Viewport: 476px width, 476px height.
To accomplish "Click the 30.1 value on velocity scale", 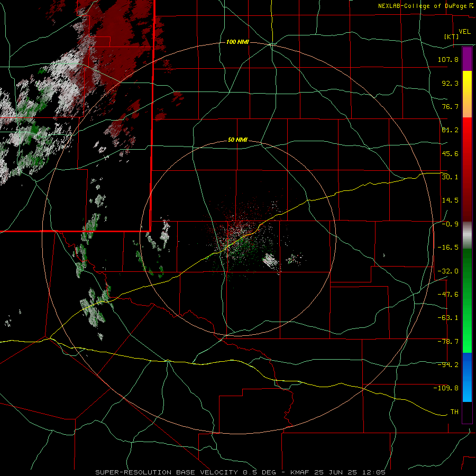I will pos(450,177).
